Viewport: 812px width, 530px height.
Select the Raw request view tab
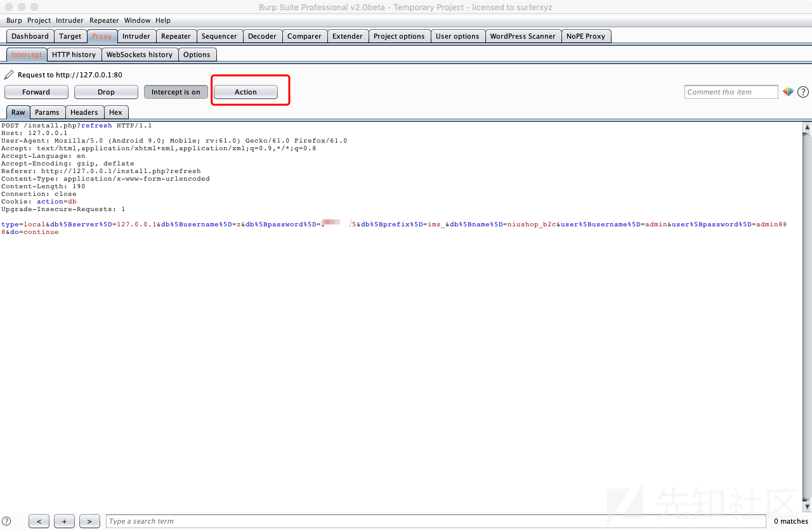(18, 112)
